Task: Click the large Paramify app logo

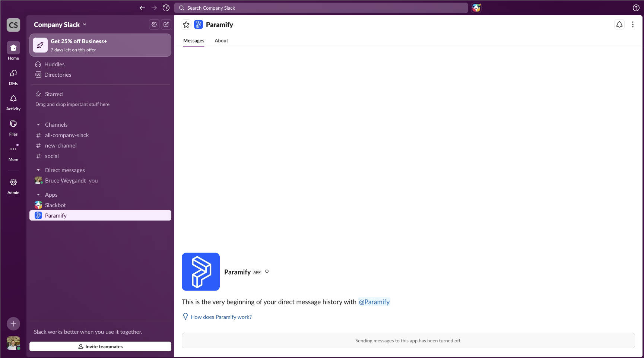Action: tap(201, 272)
